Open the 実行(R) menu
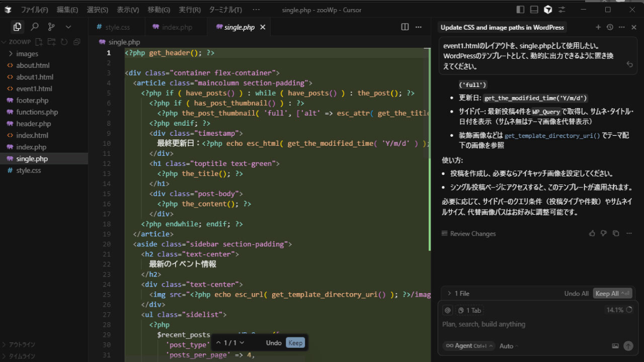The width and height of the screenshot is (644, 362). (190, 10)
